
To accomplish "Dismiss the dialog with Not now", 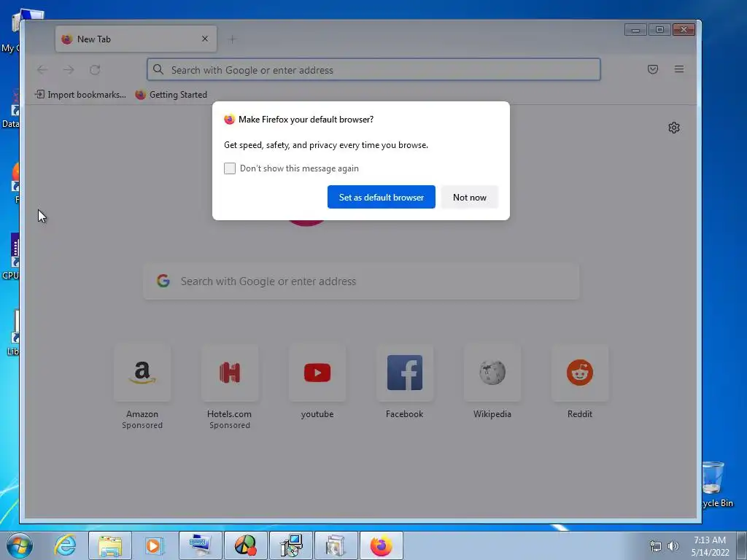I will (x=469, y=197).
